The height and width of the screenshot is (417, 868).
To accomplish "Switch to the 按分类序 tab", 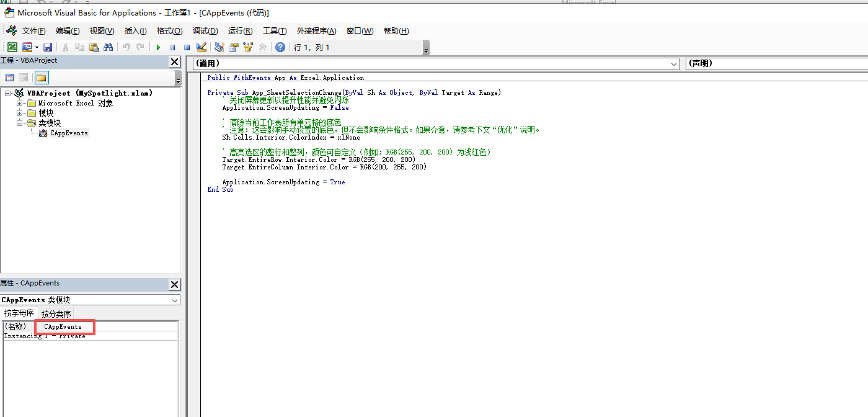I will pyautogui.click(x=56, y=314).
